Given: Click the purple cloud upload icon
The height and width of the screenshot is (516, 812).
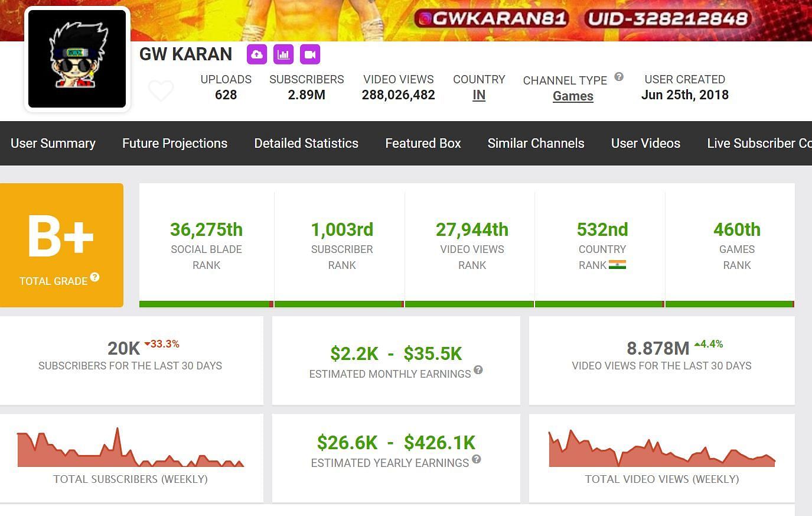Looking at the screenshot, I should coord(257,54).
